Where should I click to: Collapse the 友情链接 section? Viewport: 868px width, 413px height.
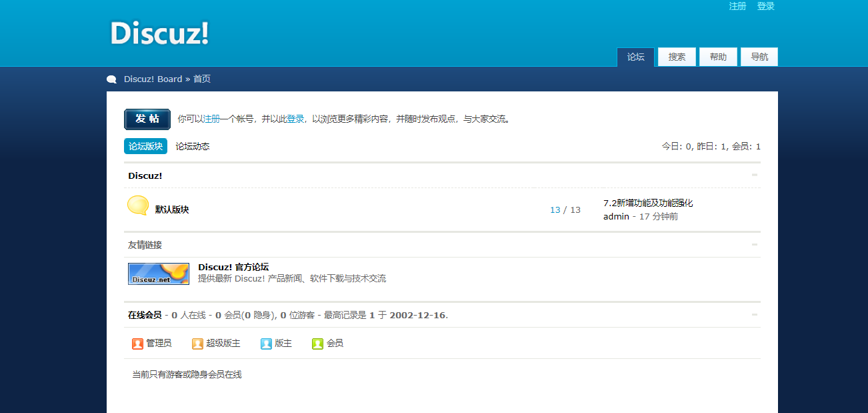tap(755, 244)
